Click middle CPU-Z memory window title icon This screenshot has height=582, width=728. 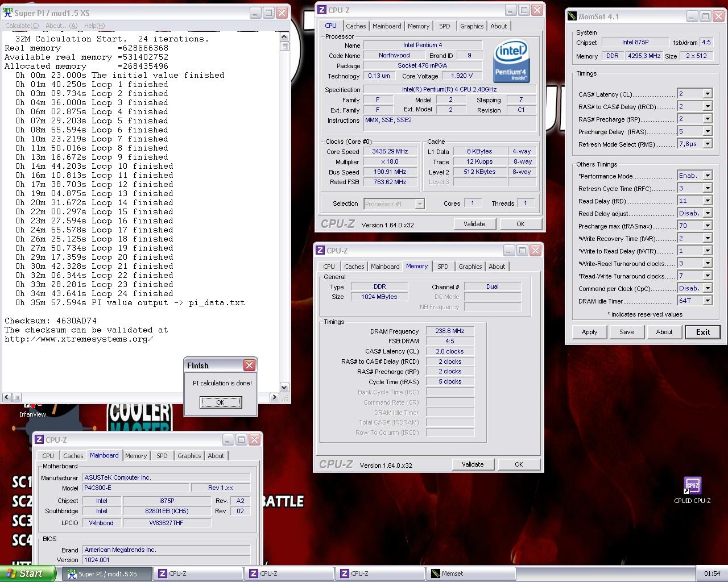tap(320, 250)
